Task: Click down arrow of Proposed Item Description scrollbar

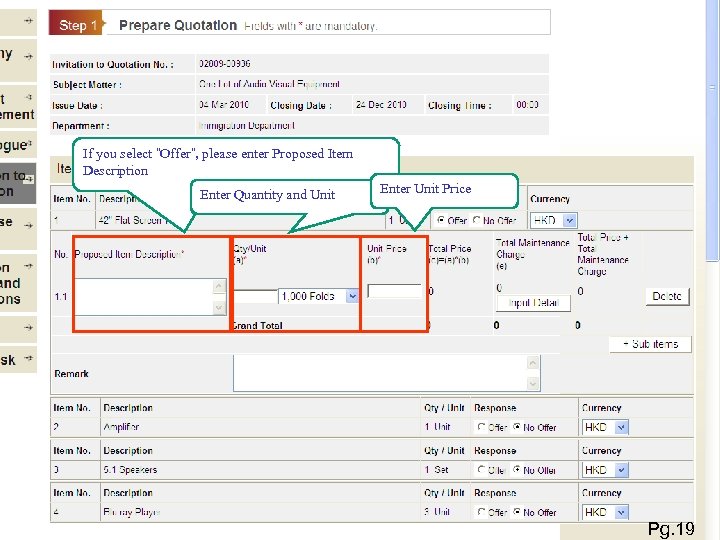Action: coord(219,308)
